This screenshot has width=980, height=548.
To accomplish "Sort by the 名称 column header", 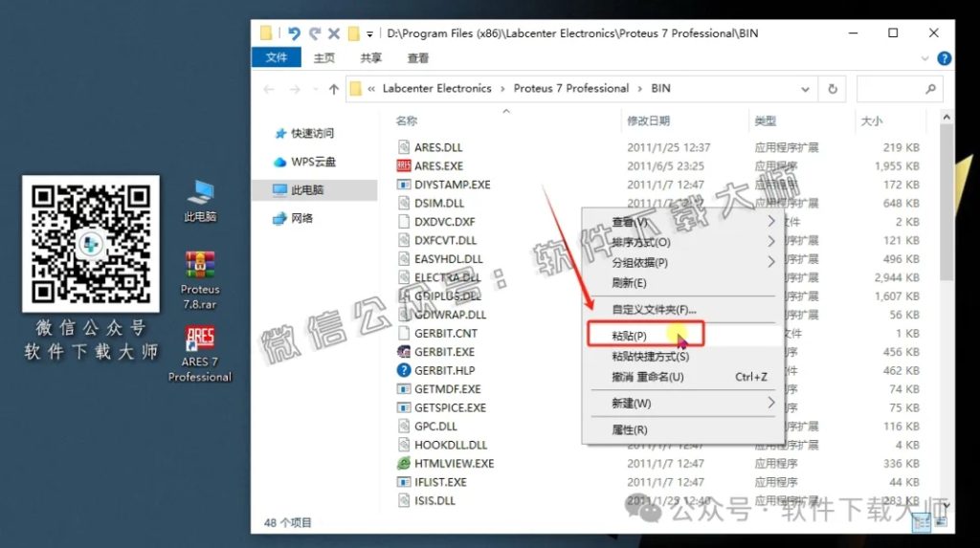I will coord(407,121).
